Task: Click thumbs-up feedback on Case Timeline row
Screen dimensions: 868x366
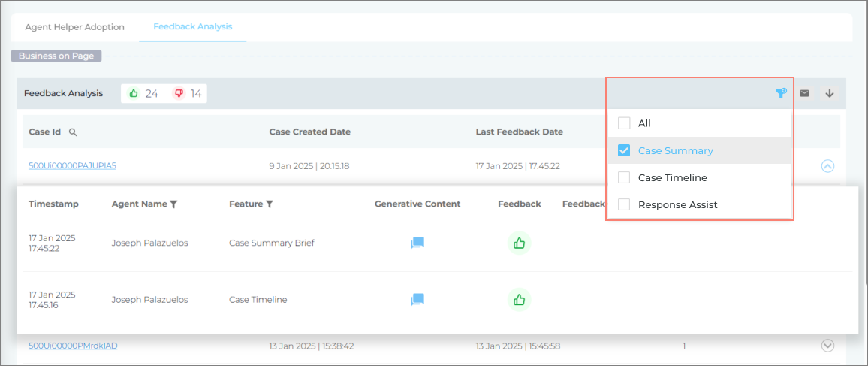Action: tap(519, 299)
